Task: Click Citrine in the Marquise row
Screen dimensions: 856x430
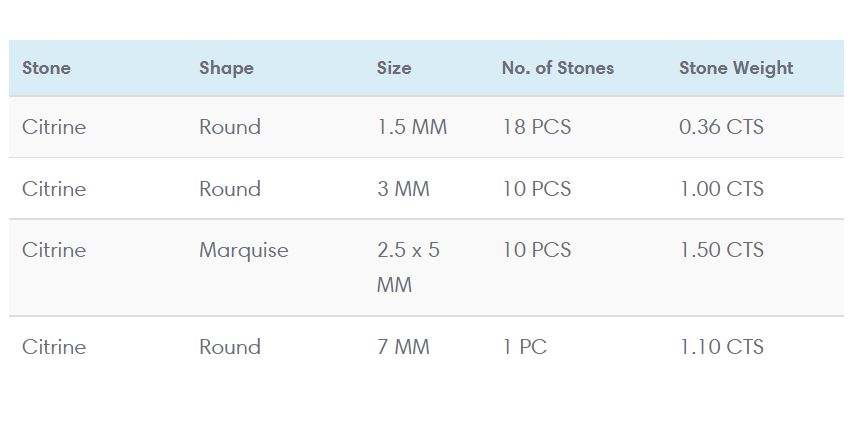Action: click(x=54, y=250)
